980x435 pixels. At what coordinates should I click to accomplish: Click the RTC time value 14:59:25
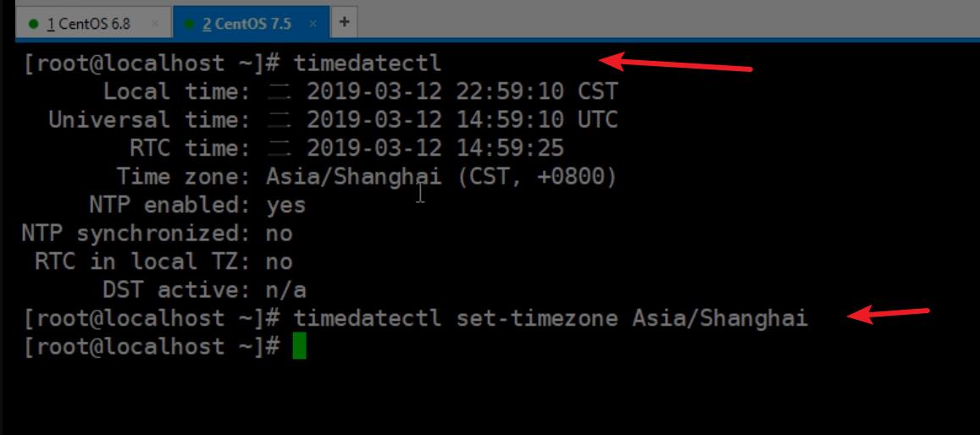click(x=415, y=149)
